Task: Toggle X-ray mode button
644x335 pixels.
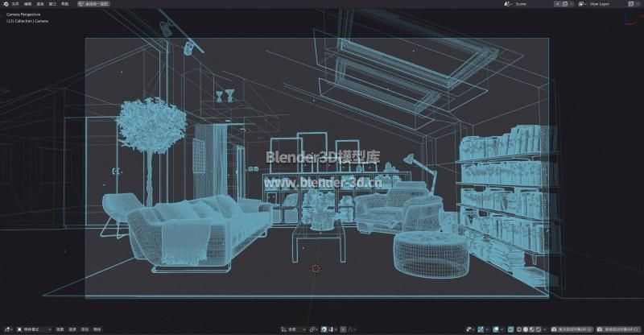Action: point(510,329)
